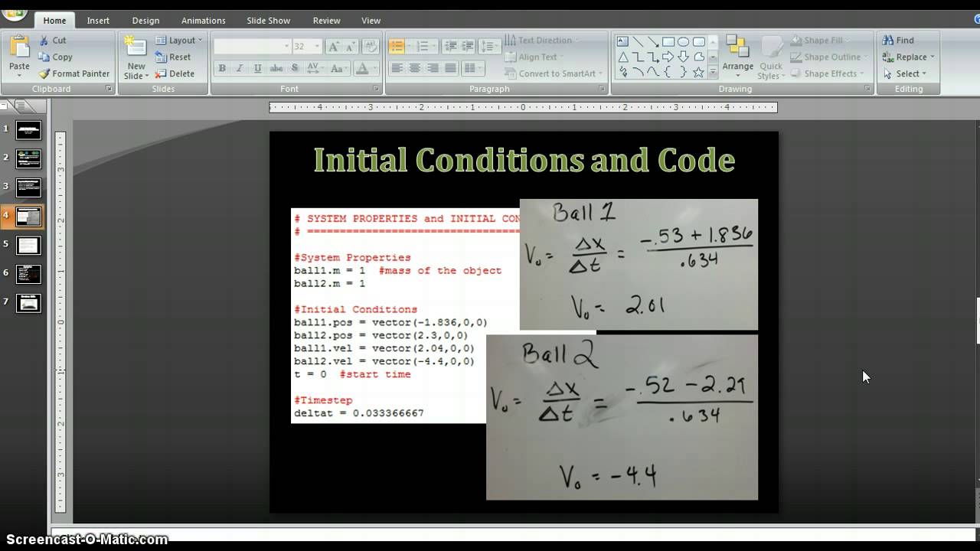The width and height of the screenshot is (980, 551).
Task: Select the Text Box shape in gallery
Action: [622, 42]
